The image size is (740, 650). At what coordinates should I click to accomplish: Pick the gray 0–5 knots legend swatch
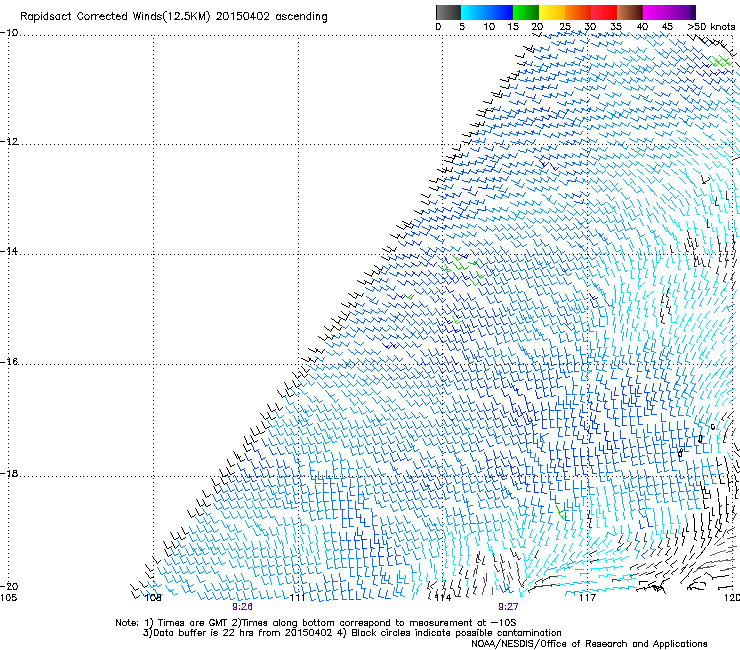click(448, 12)
